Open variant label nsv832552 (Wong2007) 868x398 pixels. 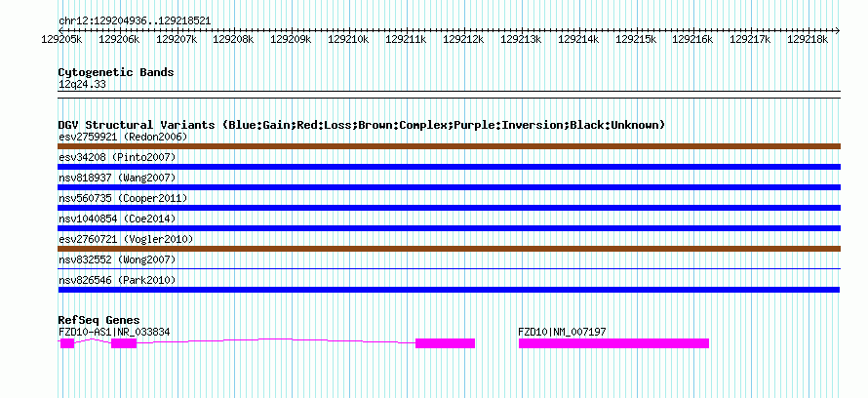117,259
